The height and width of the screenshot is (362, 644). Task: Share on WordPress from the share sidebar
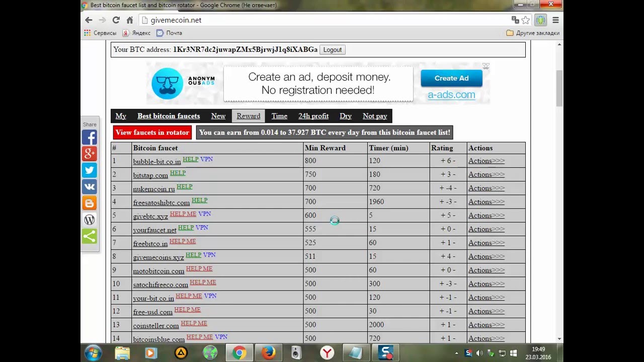click(x=90, y=220)
